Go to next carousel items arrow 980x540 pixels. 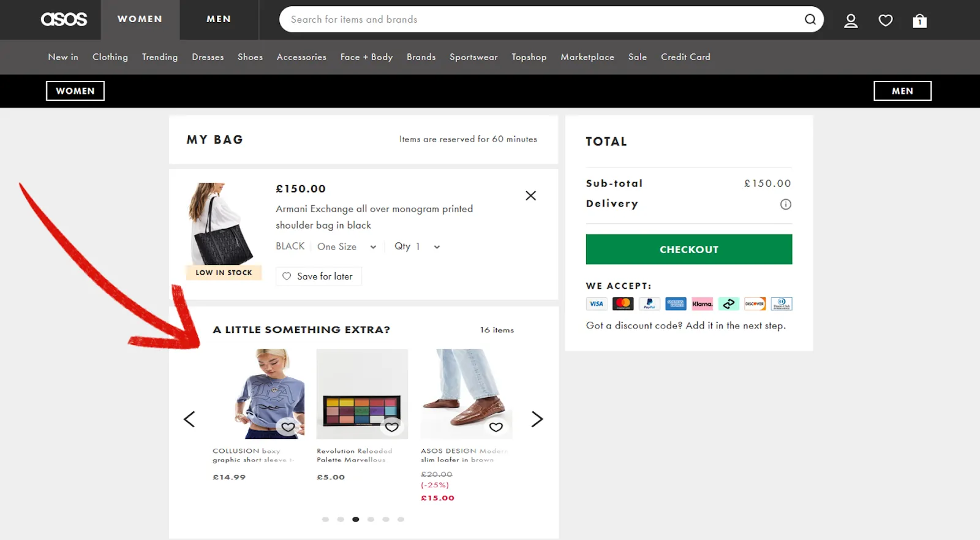(x=537, y=419)
